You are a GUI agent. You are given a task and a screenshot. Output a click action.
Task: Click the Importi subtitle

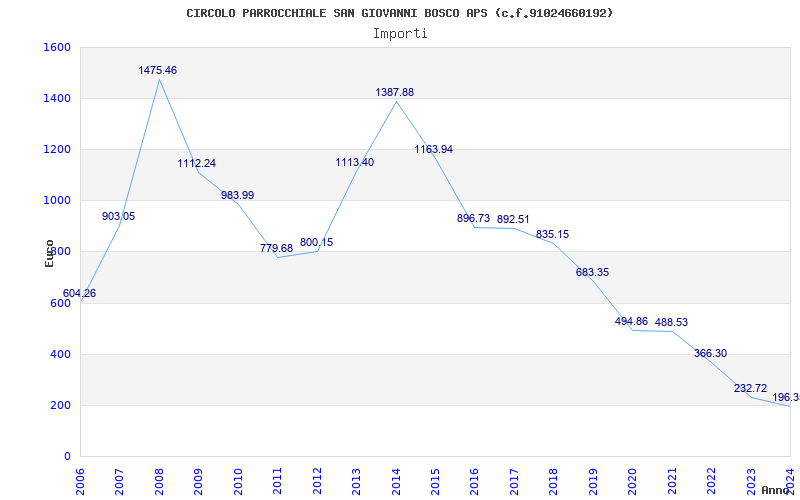pos(400,34)
